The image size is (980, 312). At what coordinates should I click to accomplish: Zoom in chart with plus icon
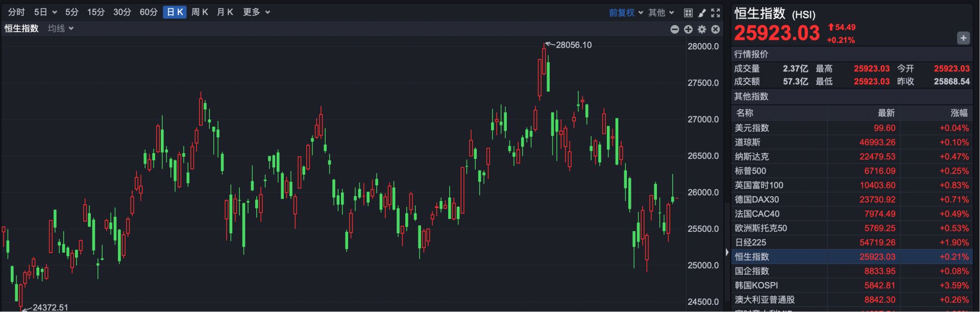coord(688,30)
